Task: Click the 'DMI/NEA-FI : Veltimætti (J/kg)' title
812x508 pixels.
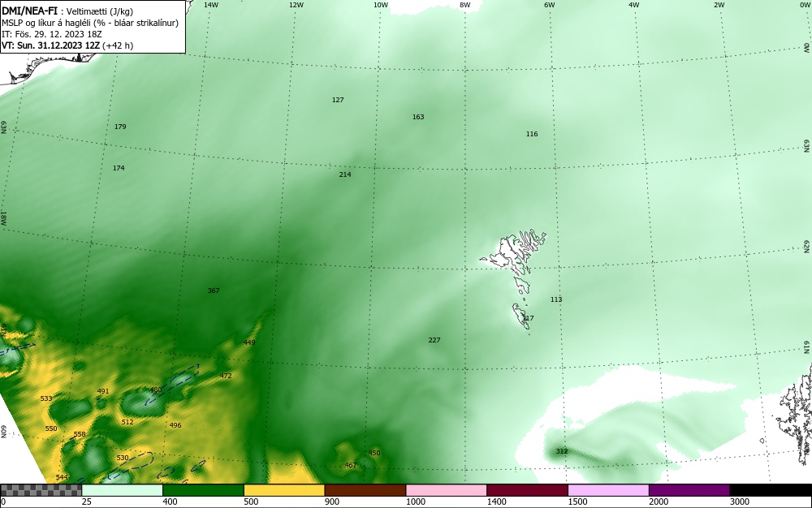Action: [x=67, y=11]
